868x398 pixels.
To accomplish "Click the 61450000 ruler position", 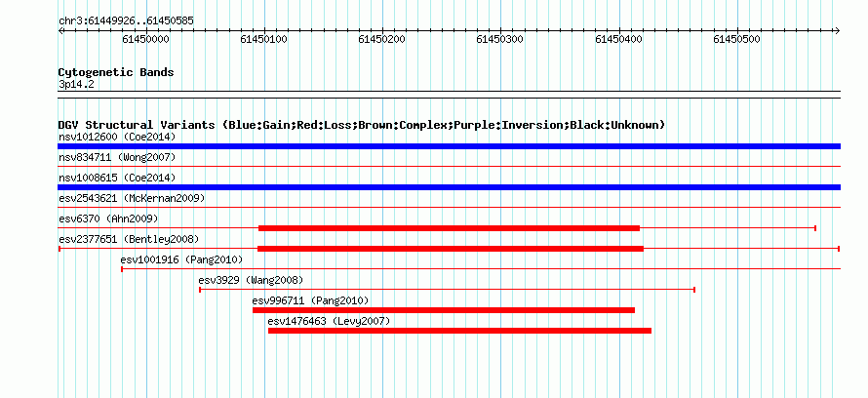I will [x=146, y=39].
